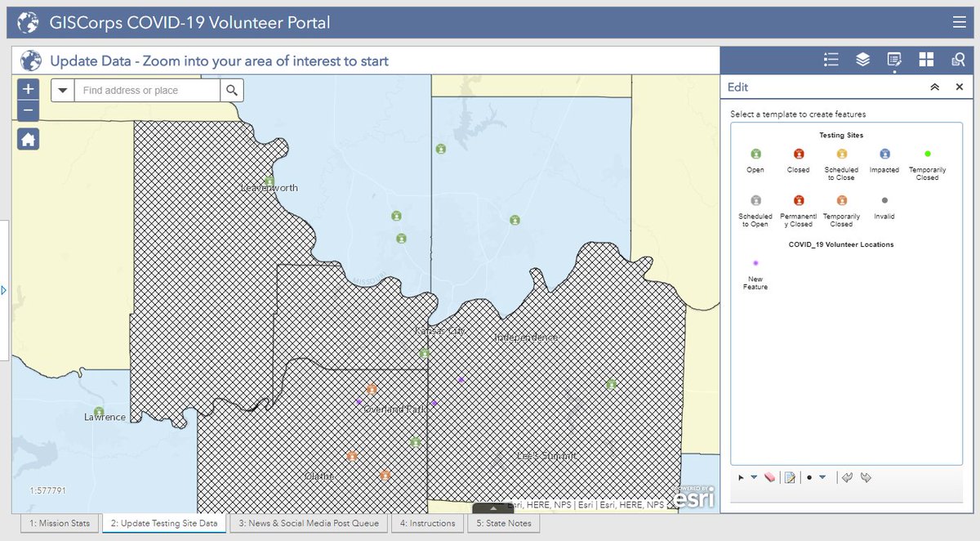
Task: Click the green testing site near Leavenworth
Action: point(269,181)
